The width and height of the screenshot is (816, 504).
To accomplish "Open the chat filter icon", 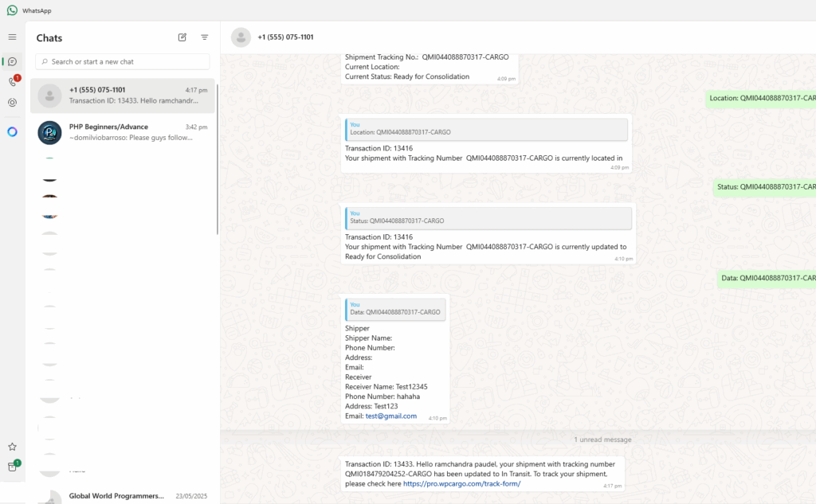I will pyautogui.click(x=205, y=37).
